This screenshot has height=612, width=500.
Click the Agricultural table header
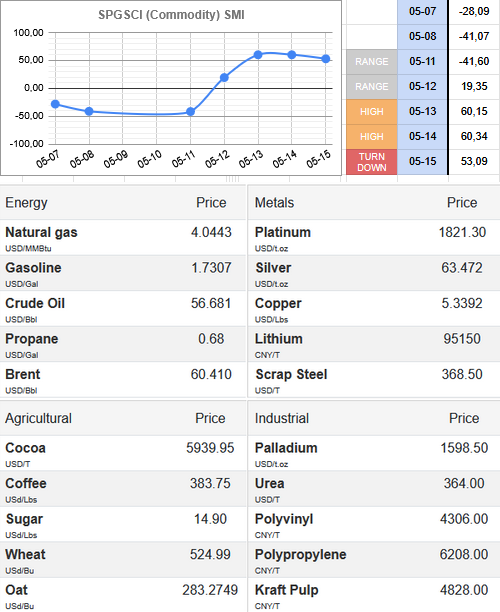38,418
